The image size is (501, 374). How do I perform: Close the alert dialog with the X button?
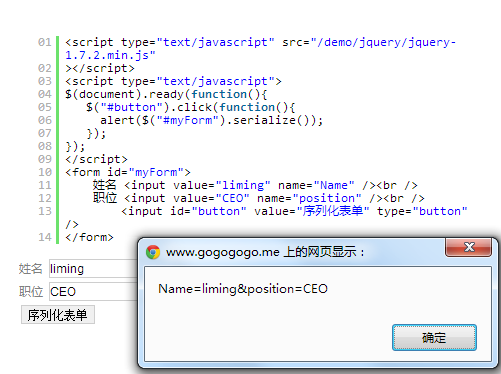(x=468, y=247)
